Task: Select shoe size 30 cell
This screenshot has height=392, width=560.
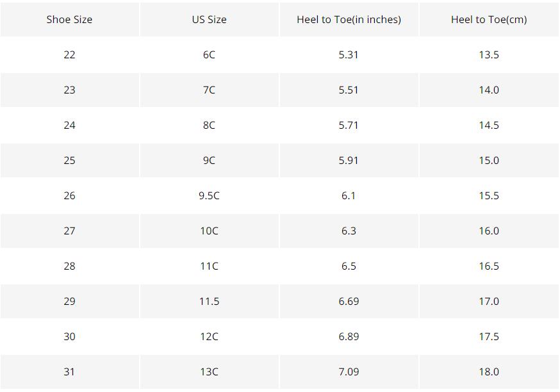Action: pos(69,336)
